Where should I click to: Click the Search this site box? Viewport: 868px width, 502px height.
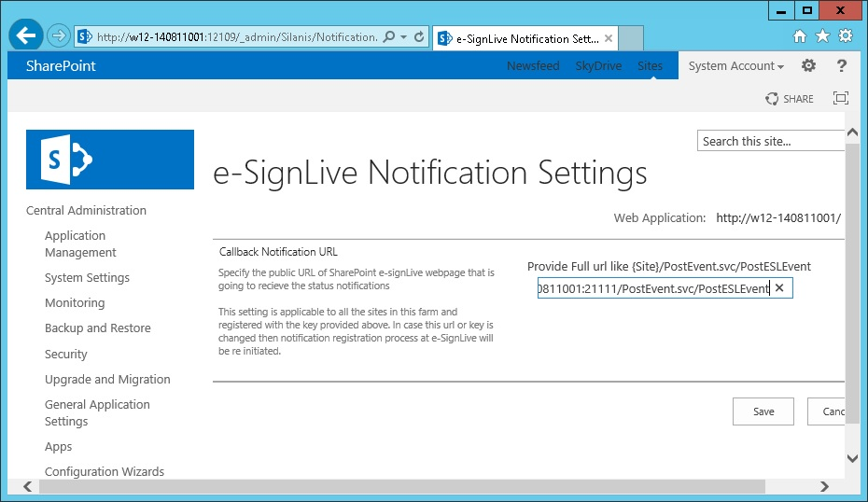[x=769, y=141]
